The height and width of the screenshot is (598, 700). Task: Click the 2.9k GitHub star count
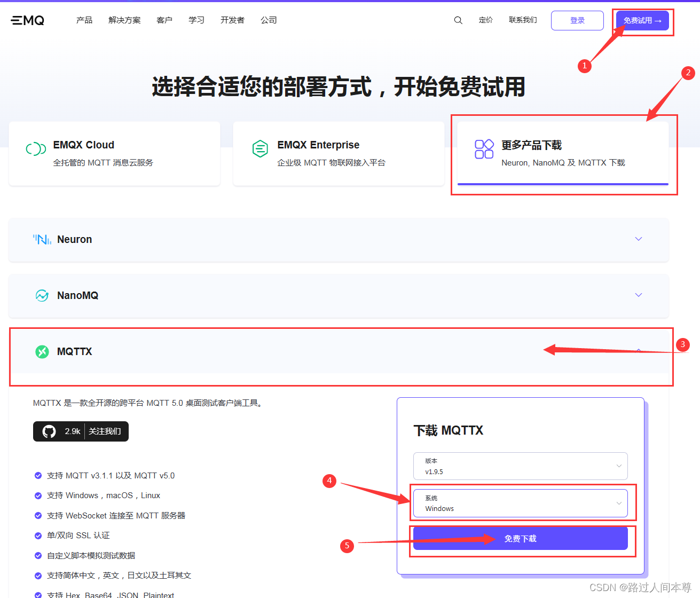tap(73, 431)
